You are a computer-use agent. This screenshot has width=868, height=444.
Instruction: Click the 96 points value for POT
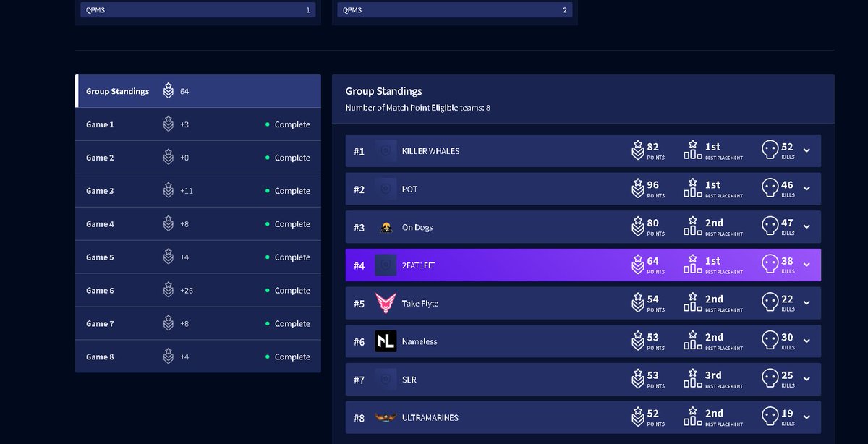point(653,185)
